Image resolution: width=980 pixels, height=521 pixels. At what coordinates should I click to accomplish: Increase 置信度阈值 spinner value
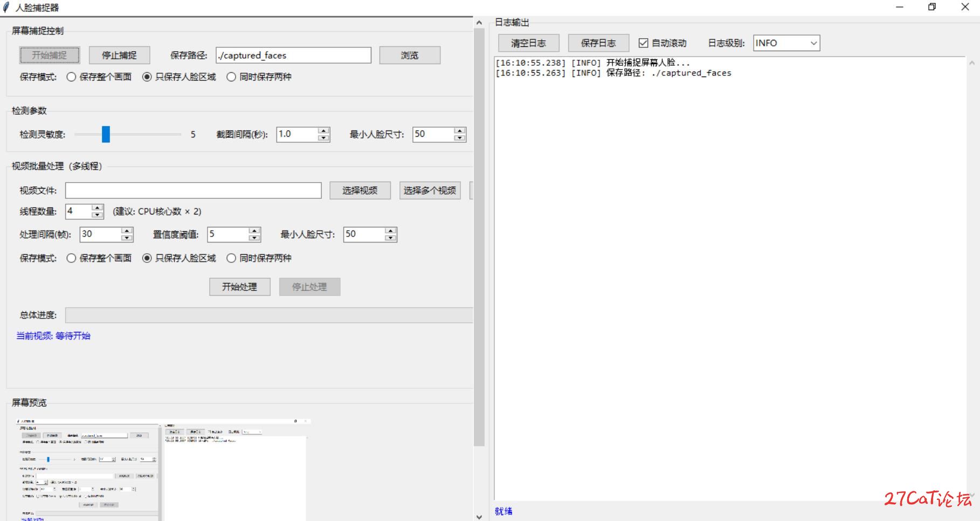[254, 231]
